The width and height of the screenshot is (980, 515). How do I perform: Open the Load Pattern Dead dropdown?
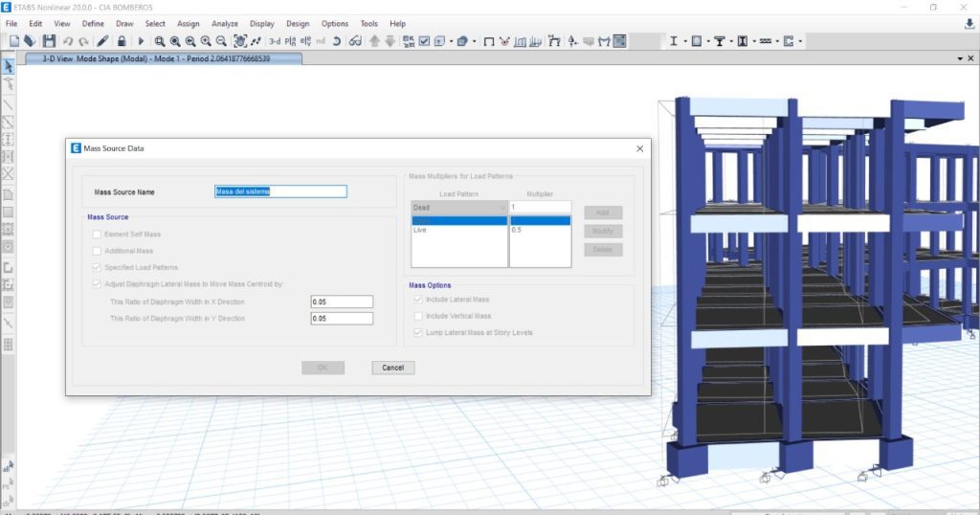[459, 208]
